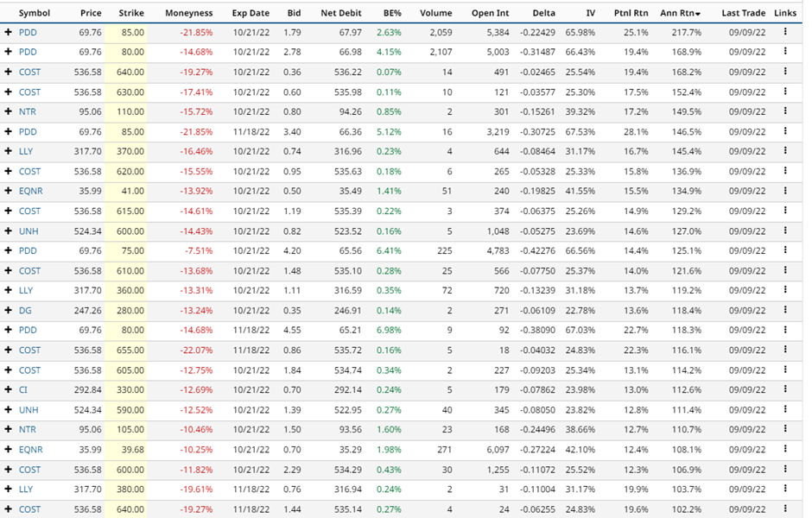812x518 pixels.
Task: Click the links dots for UNH strike 600.00
Action: click(785, 231)
